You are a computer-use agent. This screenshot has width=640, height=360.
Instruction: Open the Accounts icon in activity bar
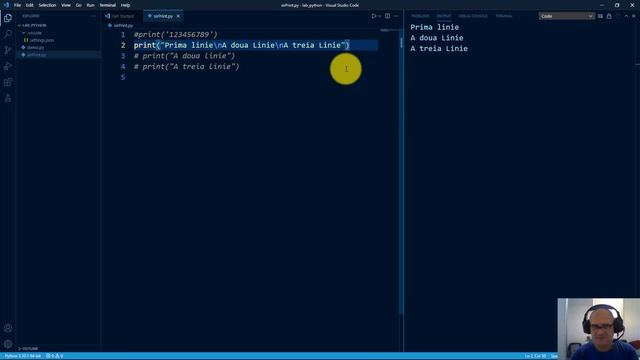pyautogui.click(x=8, y=328)
